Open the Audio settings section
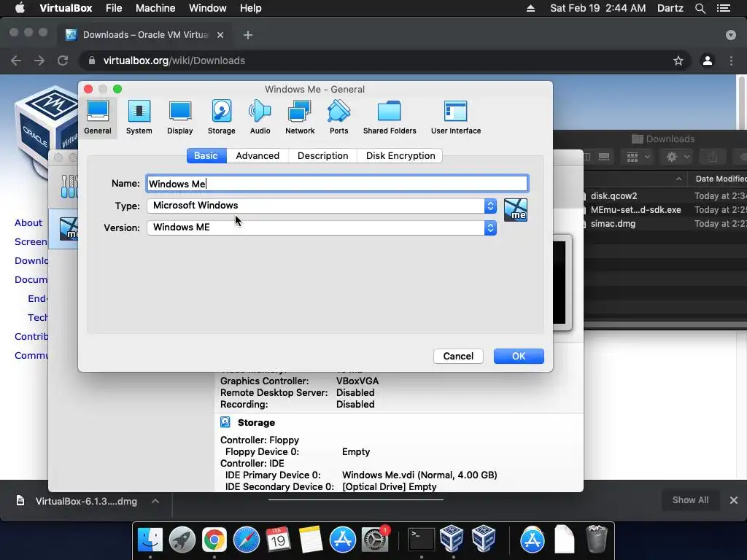747x560 pixels. [260, 117]
